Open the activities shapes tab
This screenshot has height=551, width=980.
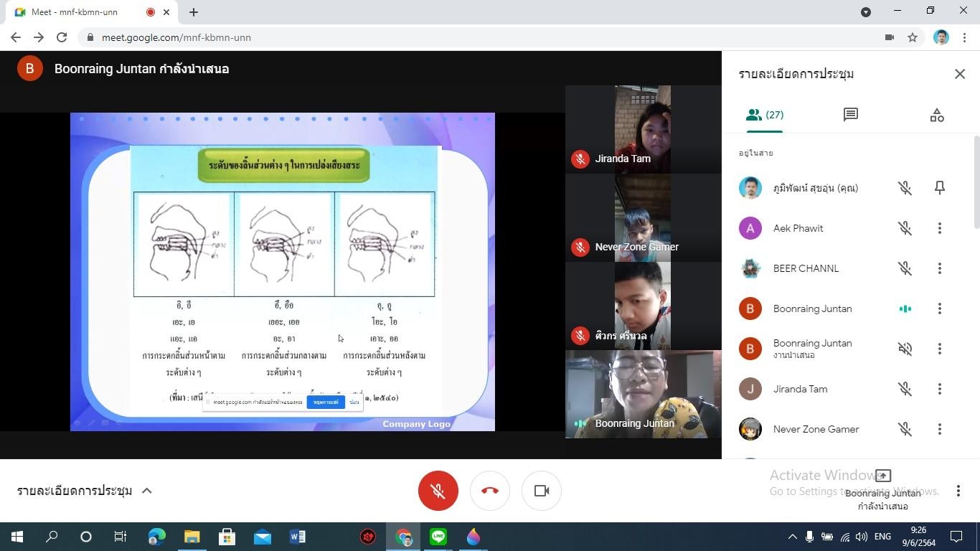[x=936, y=115]
